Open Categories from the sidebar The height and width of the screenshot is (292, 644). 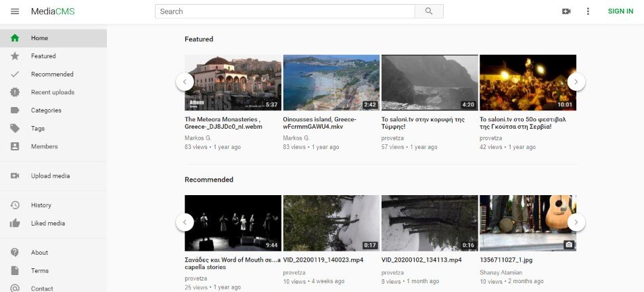click(x=53, y=110)
